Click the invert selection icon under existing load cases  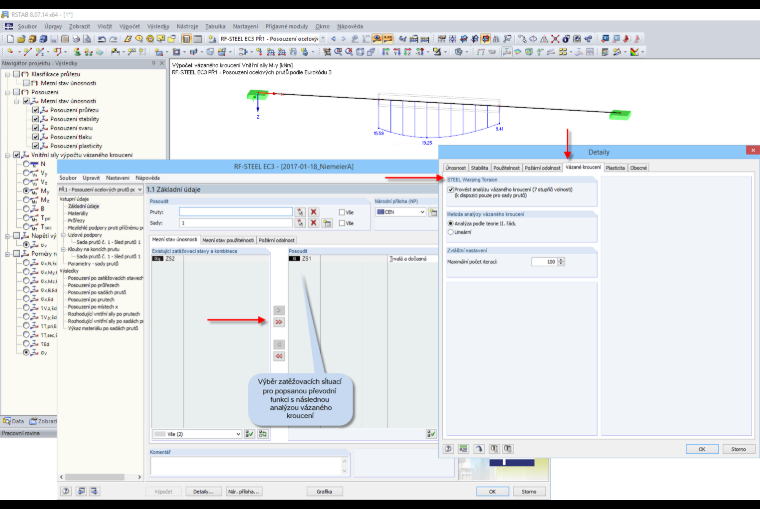[x=263, y=434]
